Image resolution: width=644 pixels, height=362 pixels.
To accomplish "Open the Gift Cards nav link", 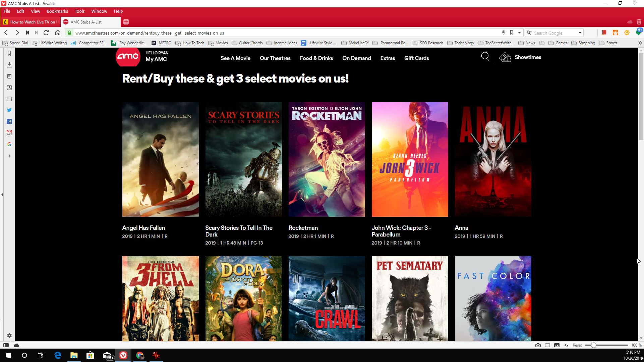I will click(416, 58).
